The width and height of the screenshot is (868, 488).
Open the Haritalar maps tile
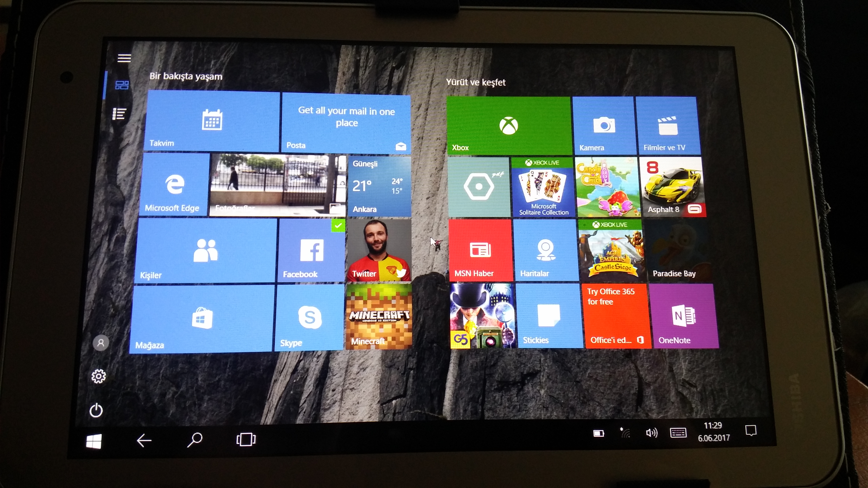tap(546, 250)
